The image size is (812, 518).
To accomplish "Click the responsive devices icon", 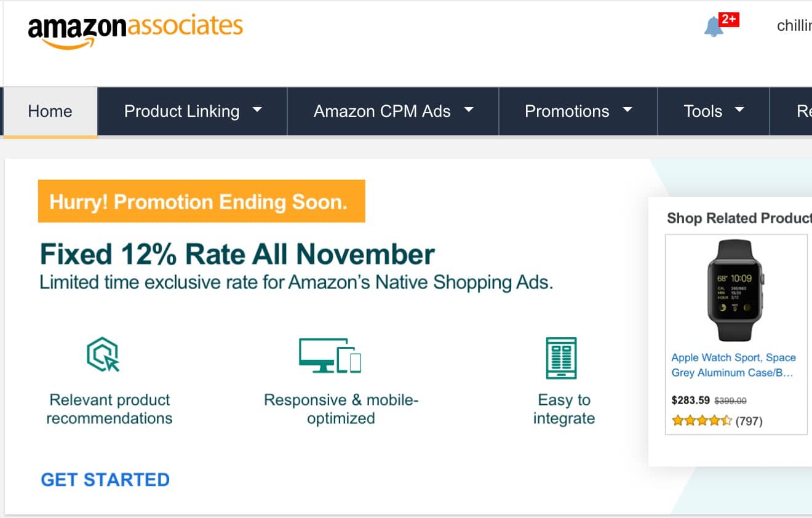I will pyautogui.click(x=330, y=355).
